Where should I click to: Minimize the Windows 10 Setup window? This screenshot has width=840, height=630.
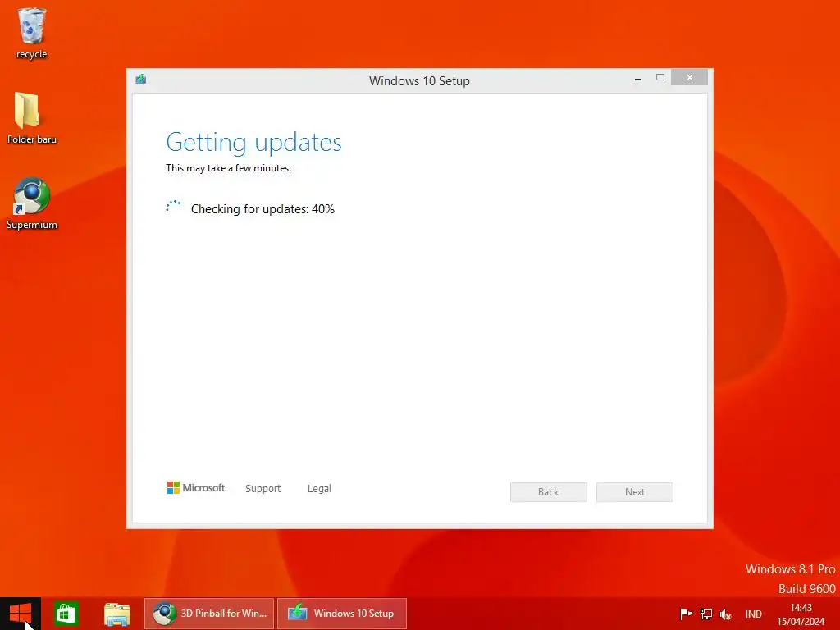tap(638, 78)
